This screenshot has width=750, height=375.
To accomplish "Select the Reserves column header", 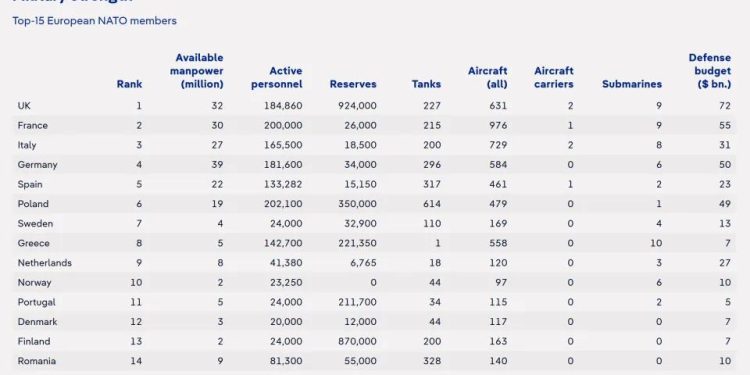I will click(353, 84).
